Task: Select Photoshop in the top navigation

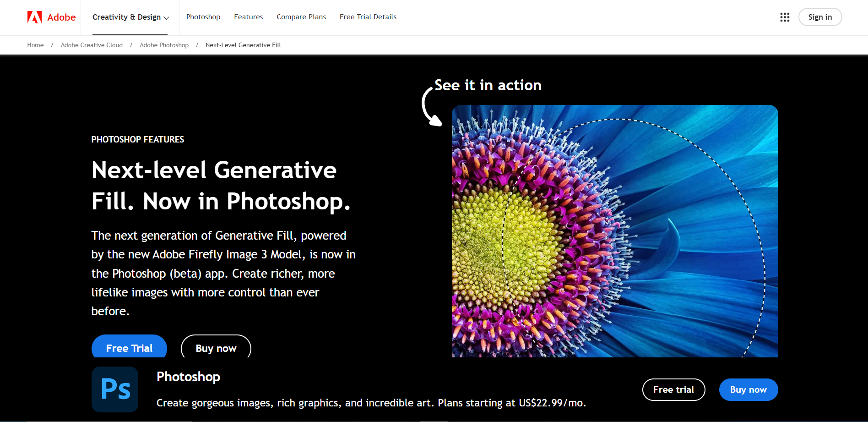Action: click(x=203, y=17)
